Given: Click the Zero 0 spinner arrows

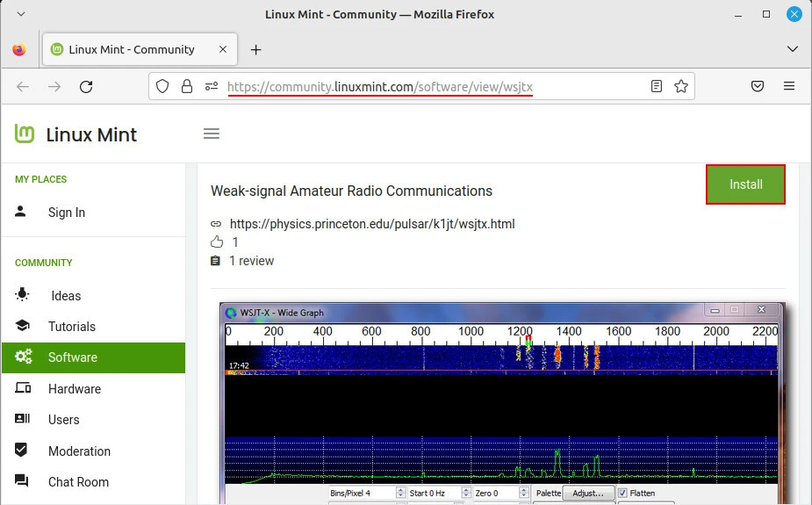Looking at the screenshot, I should coord(524,493).
